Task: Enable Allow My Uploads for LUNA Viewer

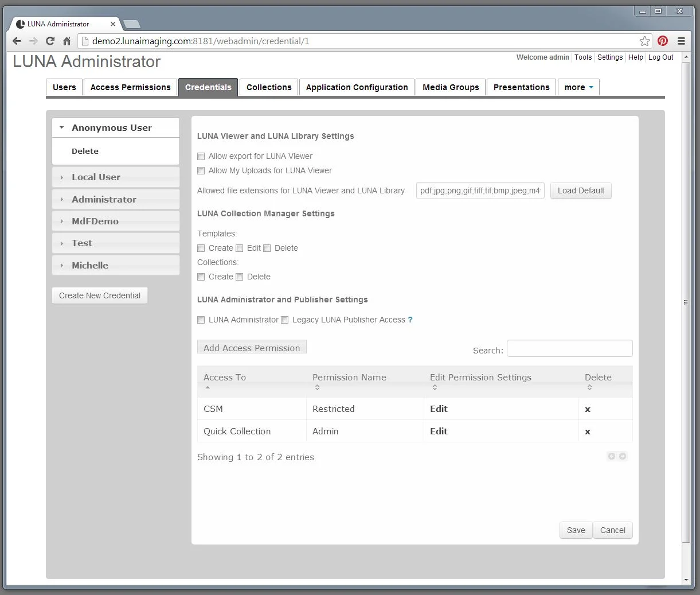Action: coord(201,170)
